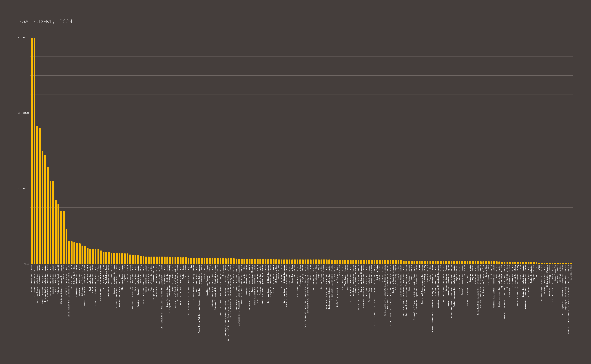
Task: Select the Hispanic American Student Association bar
Action: [42, 207]
